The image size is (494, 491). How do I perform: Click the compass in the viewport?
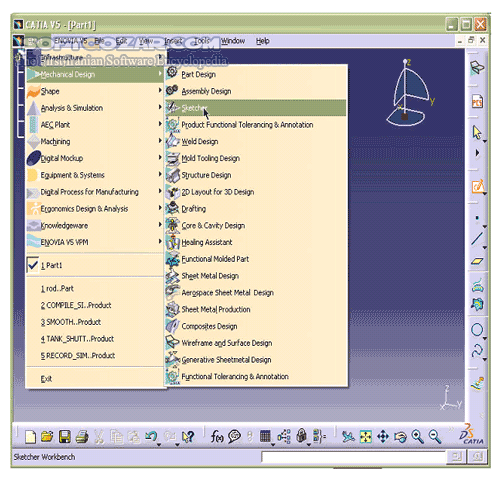tap(411, 93)
